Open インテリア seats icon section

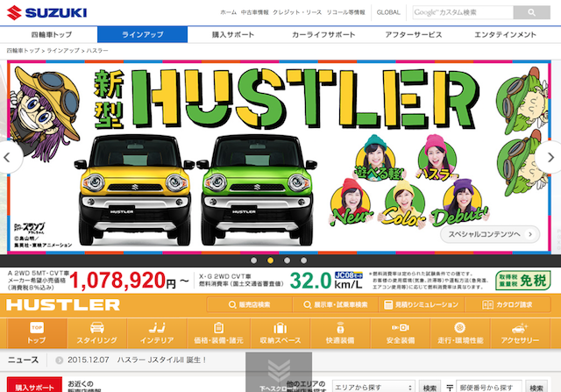point(157,333)
